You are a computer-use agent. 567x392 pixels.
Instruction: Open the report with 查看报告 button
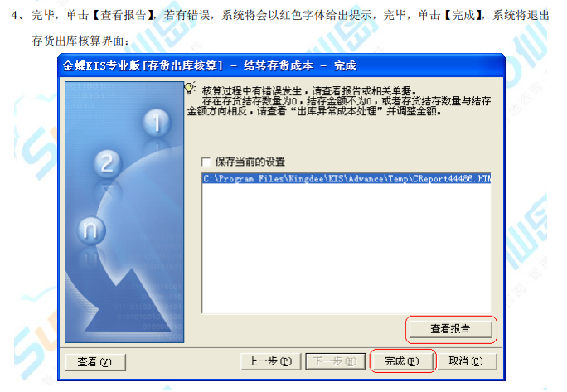(x=451, y=329)
